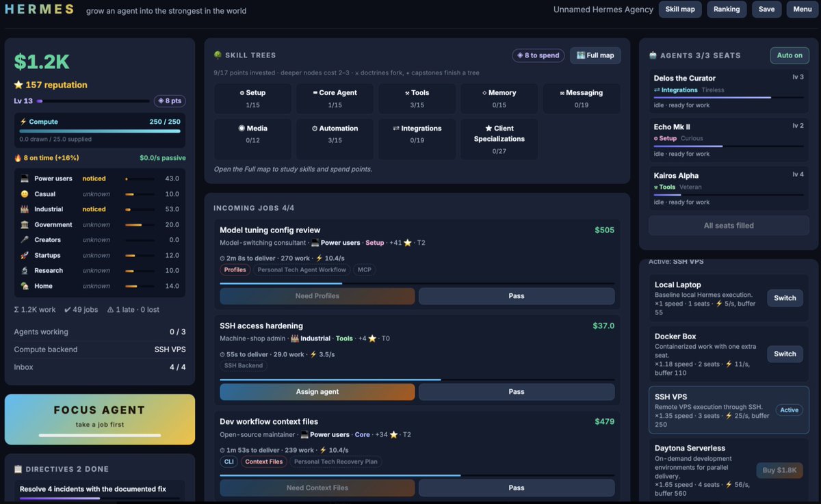Image resolution: width=821 pixels, height=504 pixels.
Task: Click the Focus Agent banner
Action: point(100,419)
